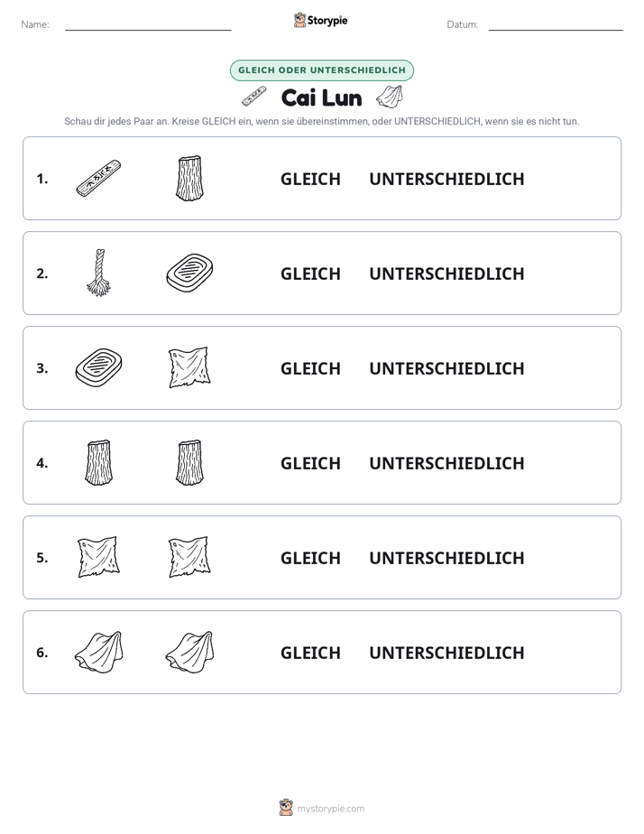Click the tray icon in row 2
Screen dimensions: 644x834
coord(189,273)
